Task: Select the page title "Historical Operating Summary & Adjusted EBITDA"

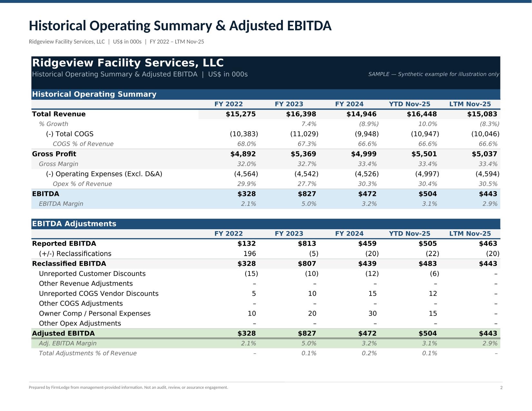Action: 179,26
